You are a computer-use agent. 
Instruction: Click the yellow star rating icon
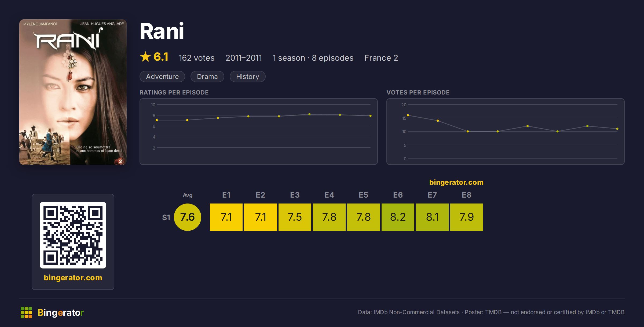click(145, 57)
